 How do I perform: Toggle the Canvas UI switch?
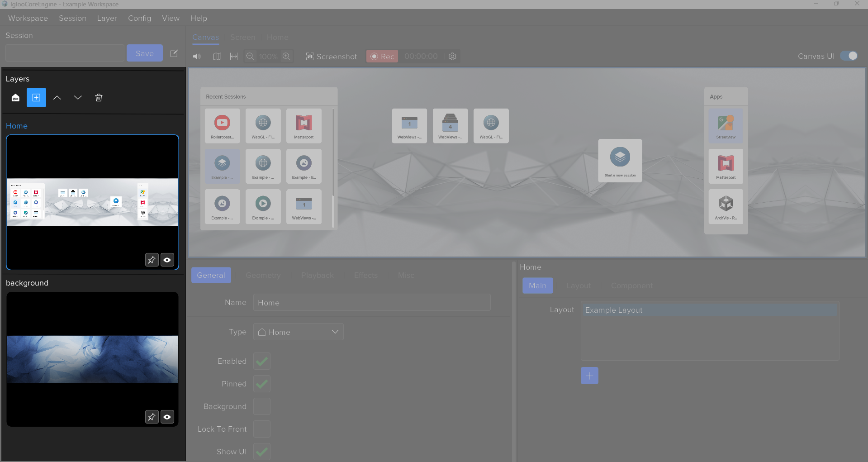(x=849, y=56)
